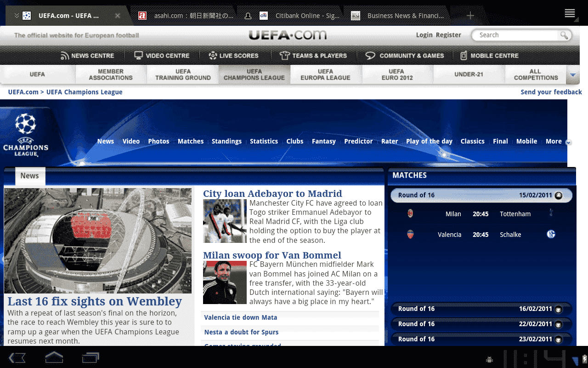
Task: Expand the 22/02/2011 Round of 16
Action: [559, 325]
